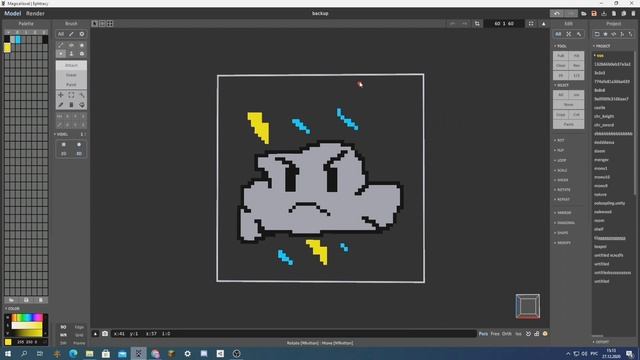Collapse the TOOL section in the Edit panel

click(561, 46)
